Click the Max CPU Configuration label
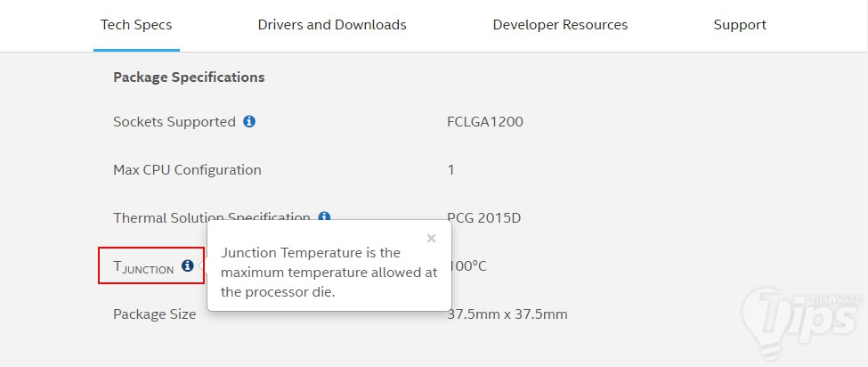Viewport: 868px width, 367px height. click(187, 170)
